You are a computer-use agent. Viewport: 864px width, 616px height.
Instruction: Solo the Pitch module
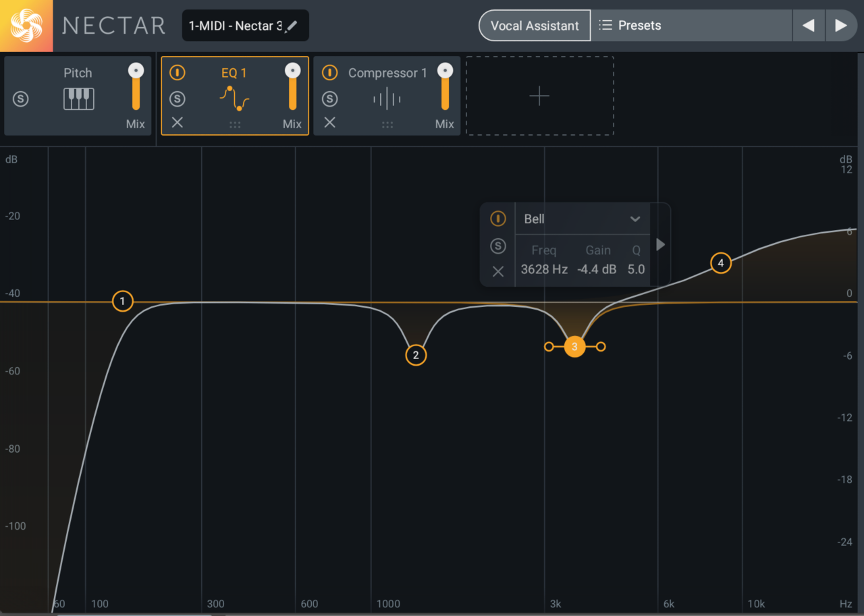21,99
